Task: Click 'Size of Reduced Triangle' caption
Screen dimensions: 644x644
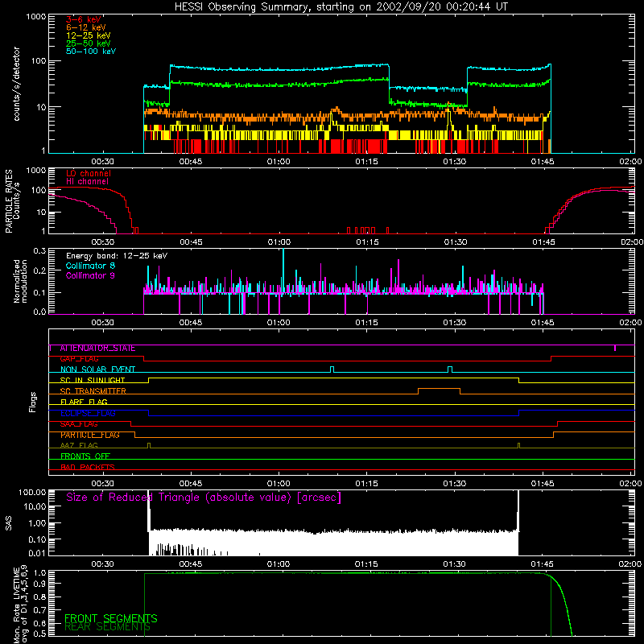Action: 204,497
